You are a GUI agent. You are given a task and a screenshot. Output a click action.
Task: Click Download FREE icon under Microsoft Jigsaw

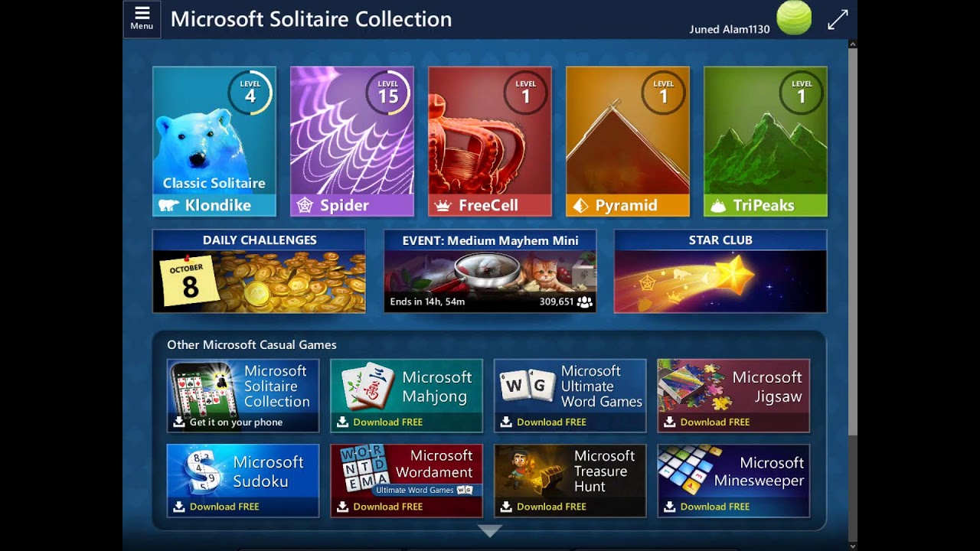[670, 422]
